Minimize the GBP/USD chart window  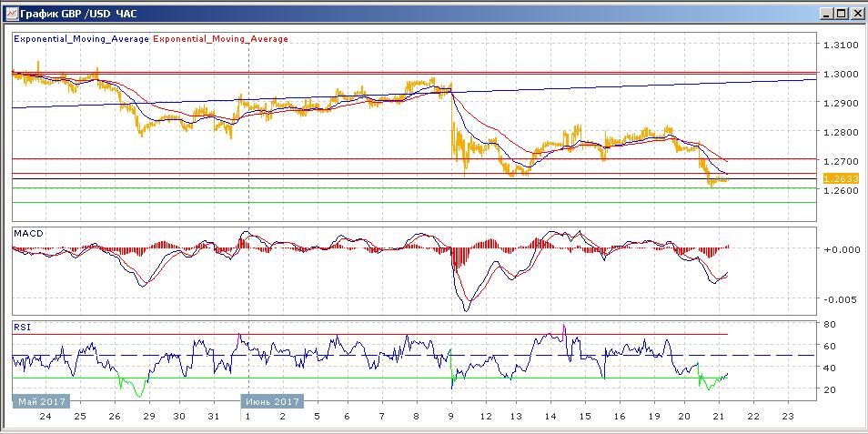[x=824, y=13]
